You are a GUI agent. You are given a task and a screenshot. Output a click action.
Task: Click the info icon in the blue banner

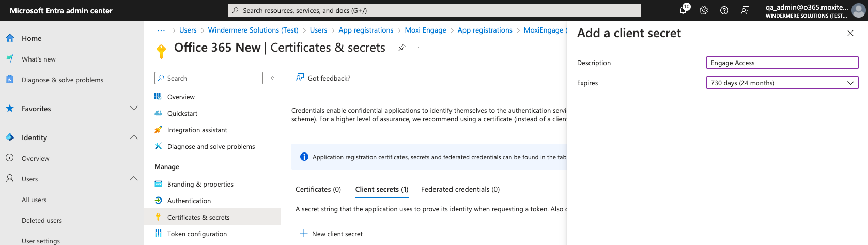[304, 157]
